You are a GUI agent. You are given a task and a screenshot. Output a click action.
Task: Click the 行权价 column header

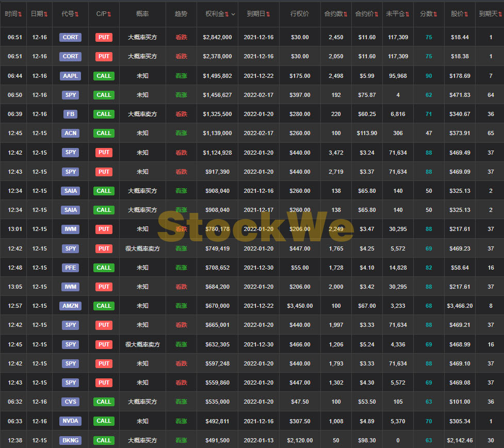click(300, 14)
